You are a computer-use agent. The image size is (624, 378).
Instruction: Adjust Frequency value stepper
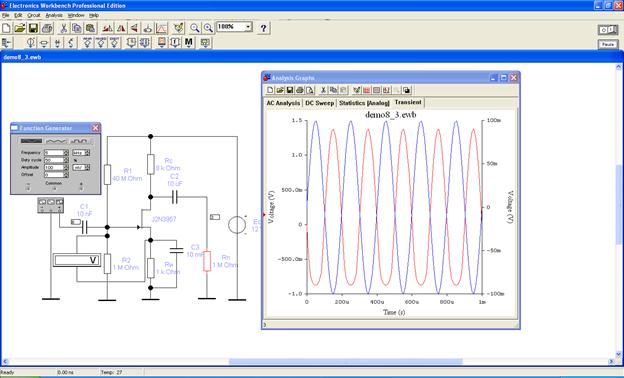point(66,152)
